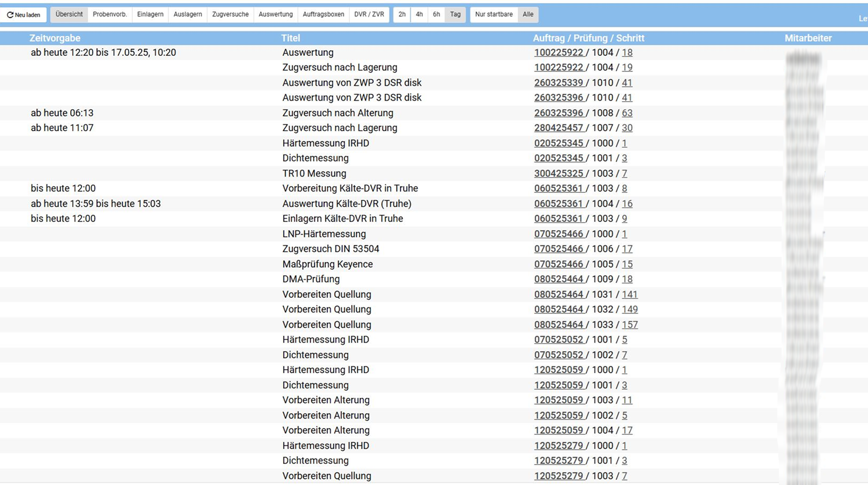The image size is (868, 485).
Task: Switch to the Übersicht tab
Action: click(69, 15)
